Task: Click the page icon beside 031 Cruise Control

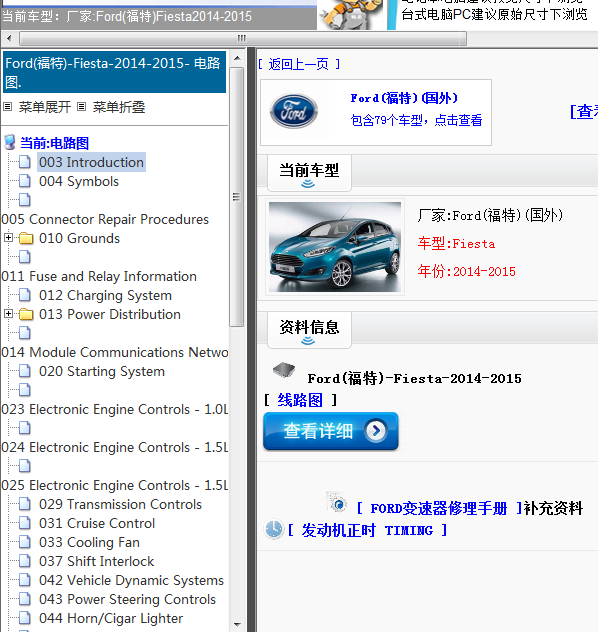Action: point(25,523)
